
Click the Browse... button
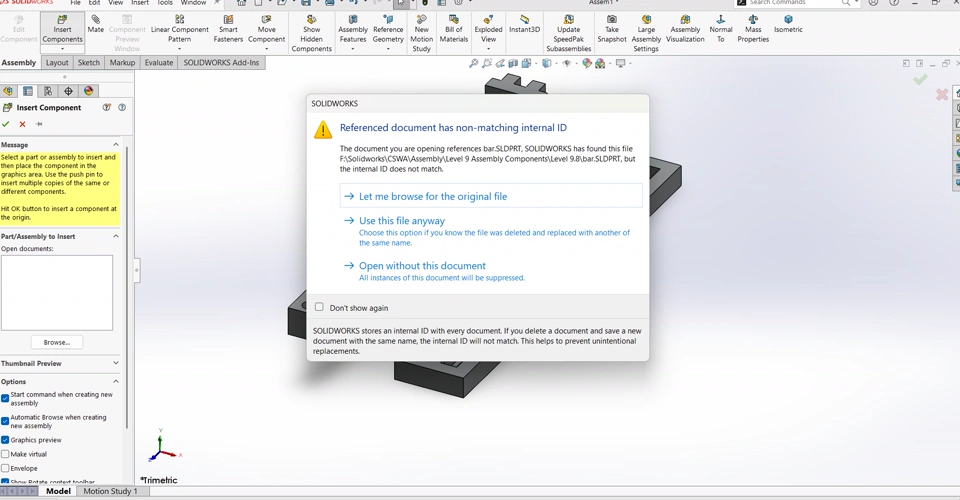pos(57,342)
